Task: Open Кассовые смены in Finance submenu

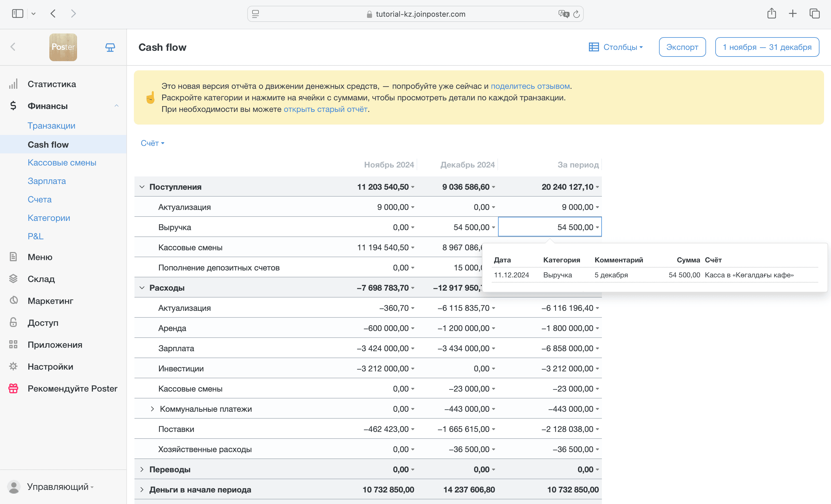Action: point(62,163)
